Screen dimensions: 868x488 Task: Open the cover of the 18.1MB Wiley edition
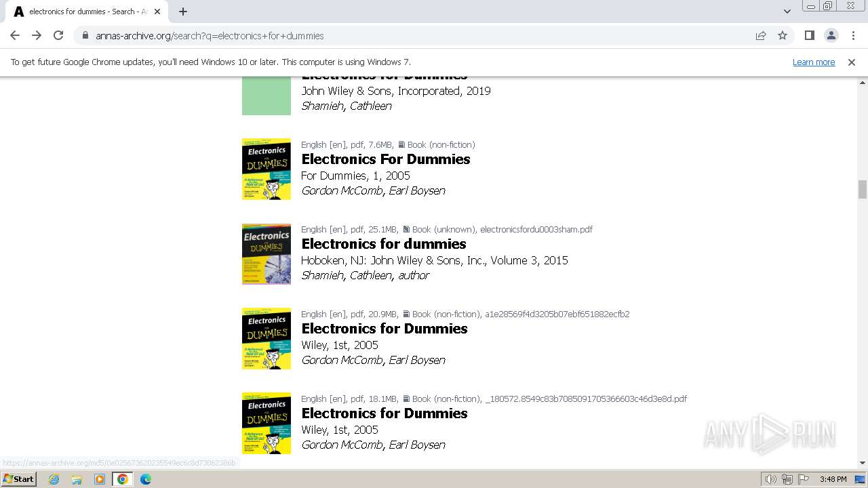(x=267, y=424)
